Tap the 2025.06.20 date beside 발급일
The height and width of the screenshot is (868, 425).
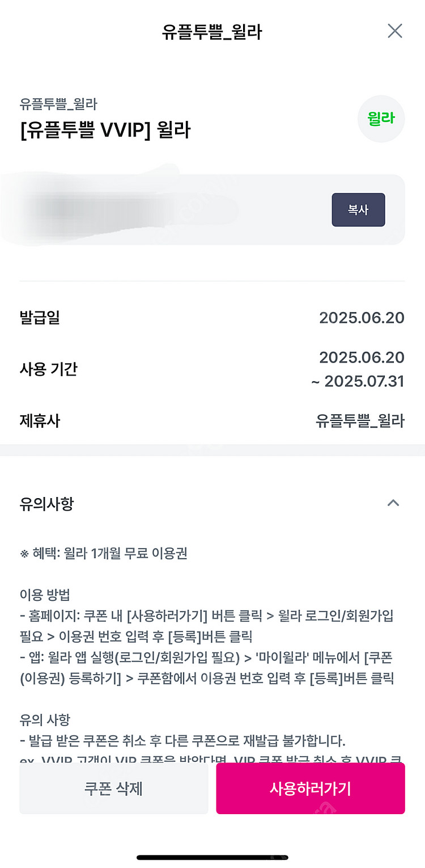point(362,318)
